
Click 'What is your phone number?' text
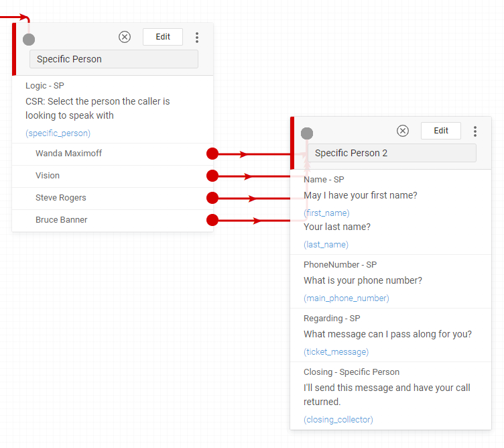[x=363, y=280]
